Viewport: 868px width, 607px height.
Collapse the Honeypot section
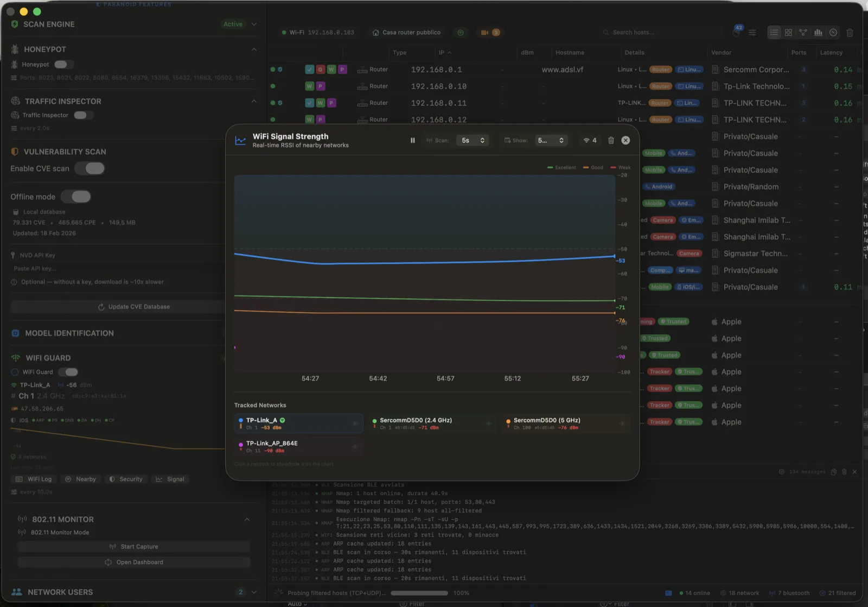pyautogui.click(x=254, y=49)
